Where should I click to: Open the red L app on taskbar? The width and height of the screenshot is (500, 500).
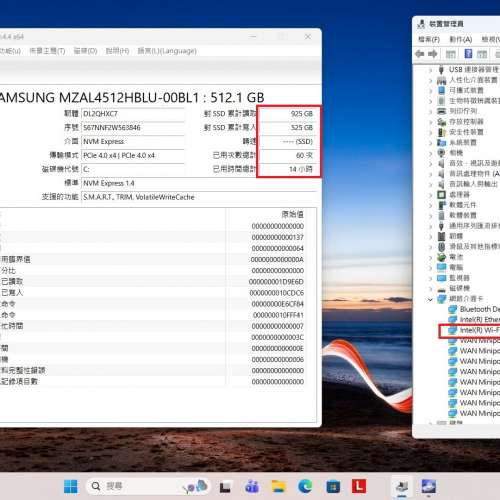[x=359, y=486]
